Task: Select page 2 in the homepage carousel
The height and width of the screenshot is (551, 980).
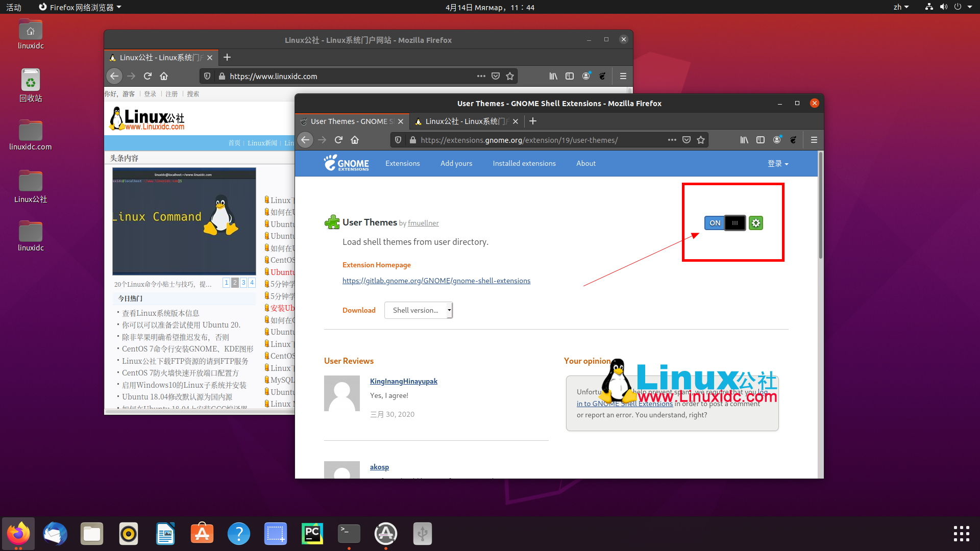Action: [x=235, y=282]
